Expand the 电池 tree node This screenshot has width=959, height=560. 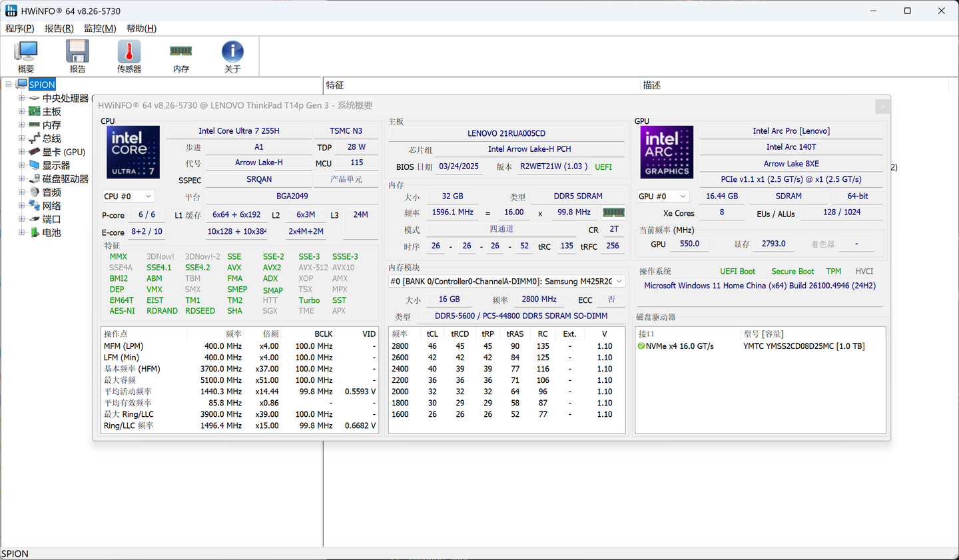point(21,232)
